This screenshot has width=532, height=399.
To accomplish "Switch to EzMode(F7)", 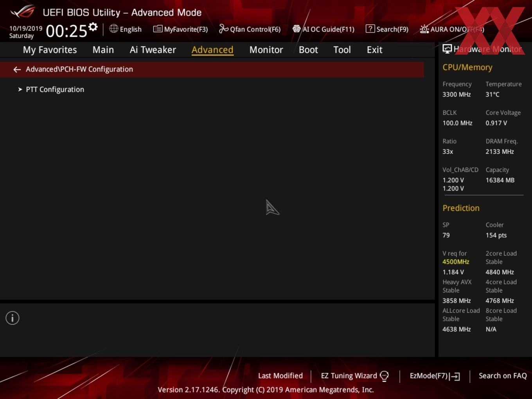I will point(429,376).
